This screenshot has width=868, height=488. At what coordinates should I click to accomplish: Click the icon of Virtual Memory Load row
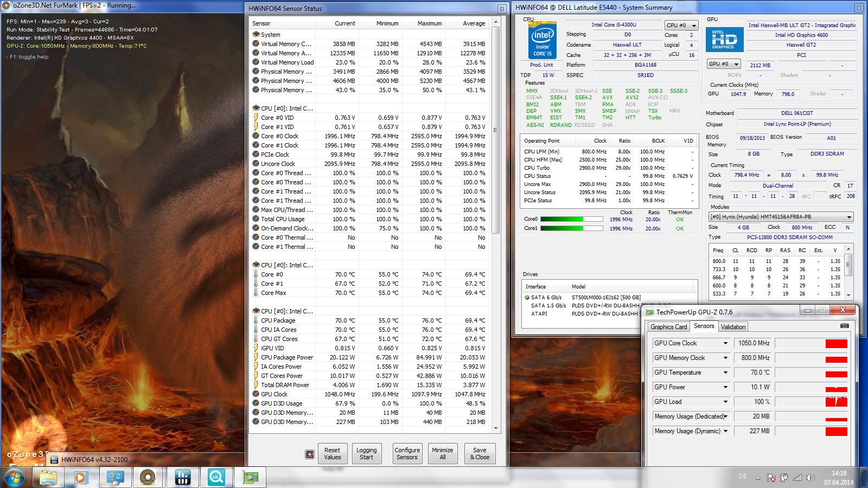256,62
